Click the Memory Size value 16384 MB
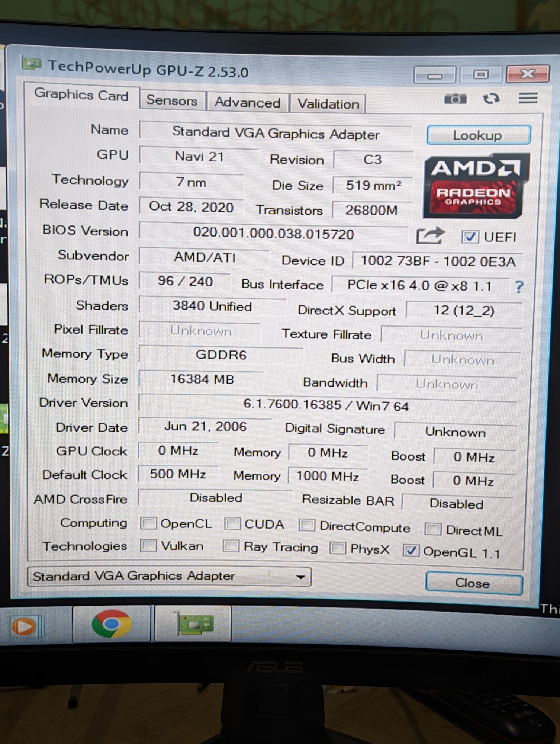This screenshot has height=744, width=560. point(202,379)
